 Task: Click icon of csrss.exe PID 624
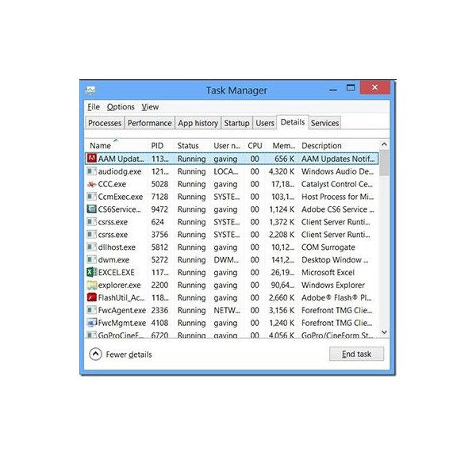pyautogui.click(x=92, y=222)
